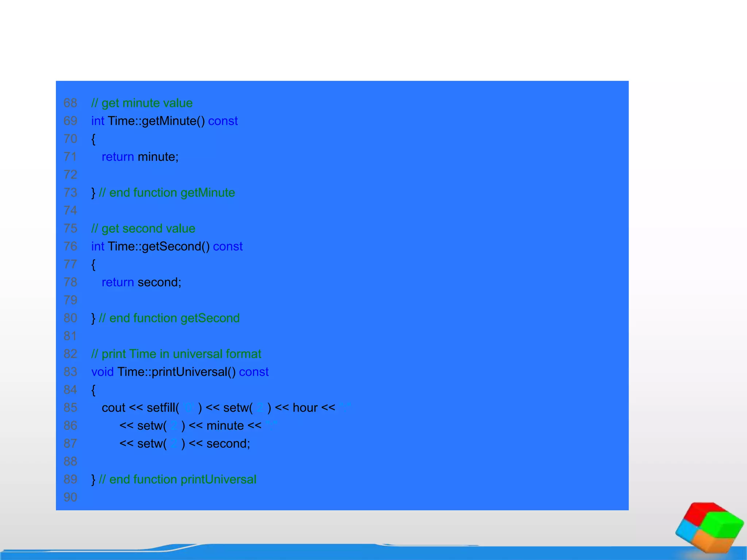Click line number 68
747x560 pixels.
point(70,103)
